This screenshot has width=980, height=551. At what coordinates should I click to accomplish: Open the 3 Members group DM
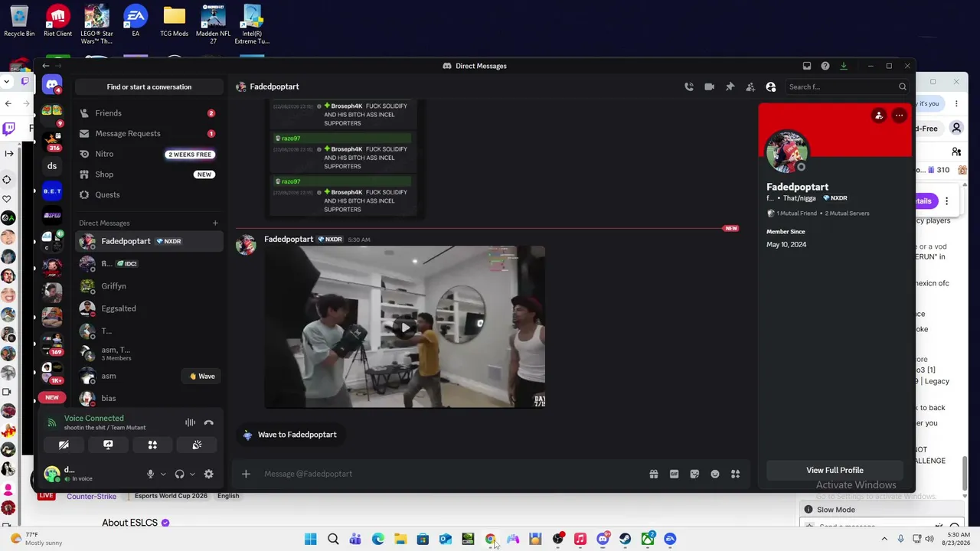pos(149,354)
